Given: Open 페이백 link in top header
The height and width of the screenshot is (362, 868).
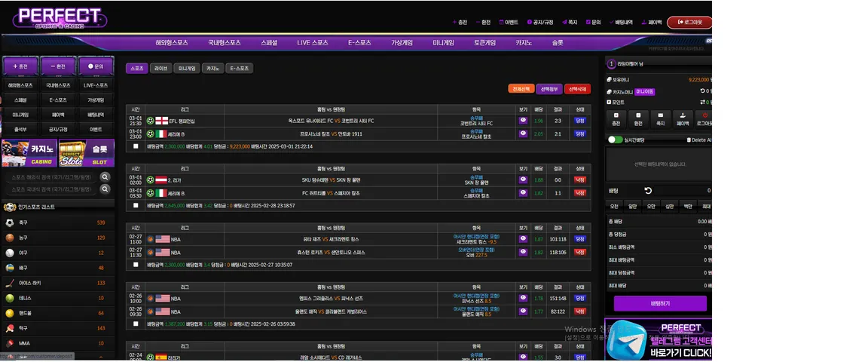Looking at the screenshot, I should click(x=652, y=23).
